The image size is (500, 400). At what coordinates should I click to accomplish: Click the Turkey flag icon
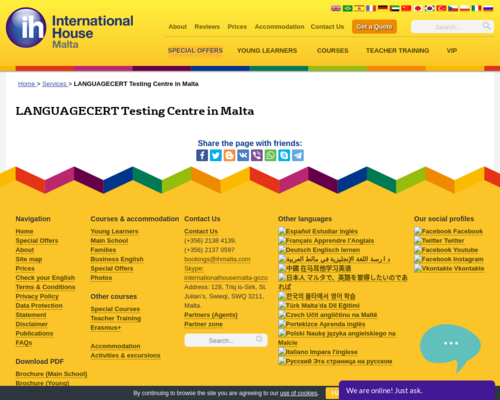coord(441,8)
